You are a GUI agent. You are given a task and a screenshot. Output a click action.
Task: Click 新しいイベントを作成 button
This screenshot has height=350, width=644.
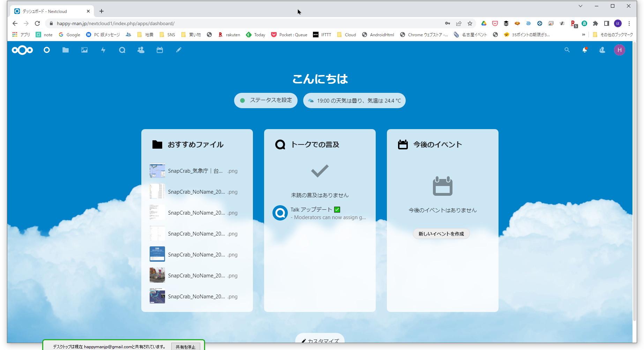tap(441, 234)
